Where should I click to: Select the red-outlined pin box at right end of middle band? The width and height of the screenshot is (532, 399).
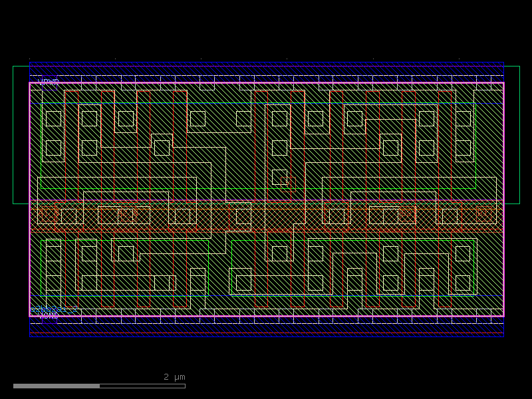[484, 215]
